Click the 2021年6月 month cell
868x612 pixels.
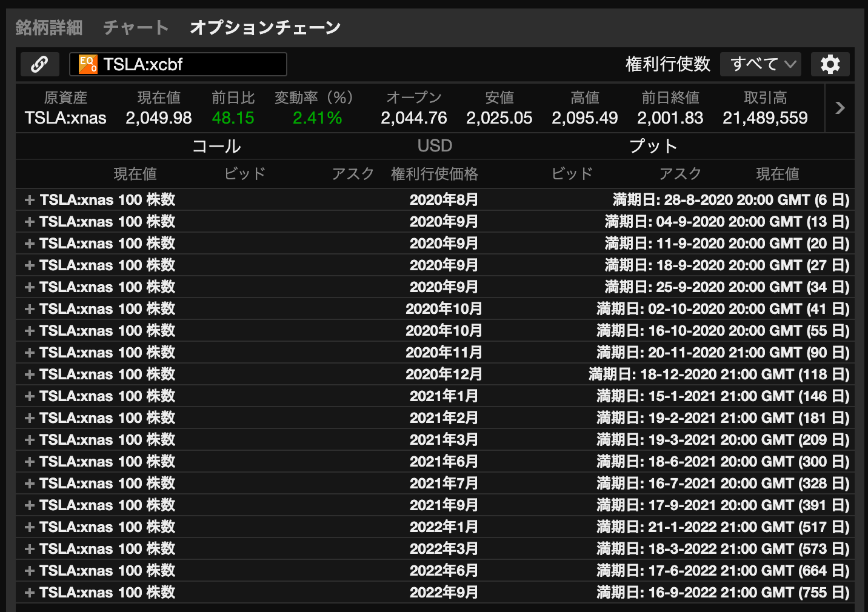pos(444,462)
